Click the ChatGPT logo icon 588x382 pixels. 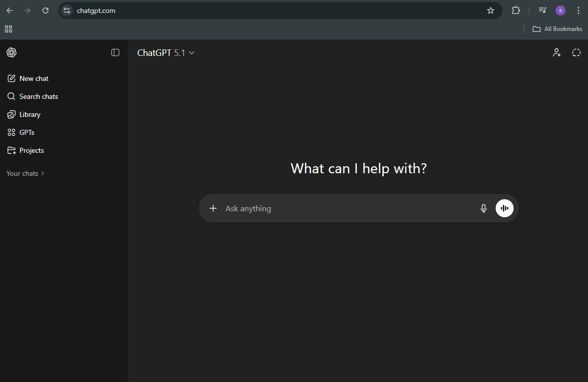pyautogui.click(x=11, y=52)
